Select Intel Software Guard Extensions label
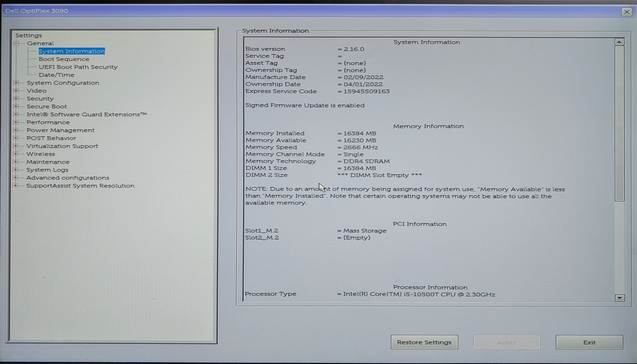The height and width of the screenshot is (364, 637). click(x=87, y=115)
